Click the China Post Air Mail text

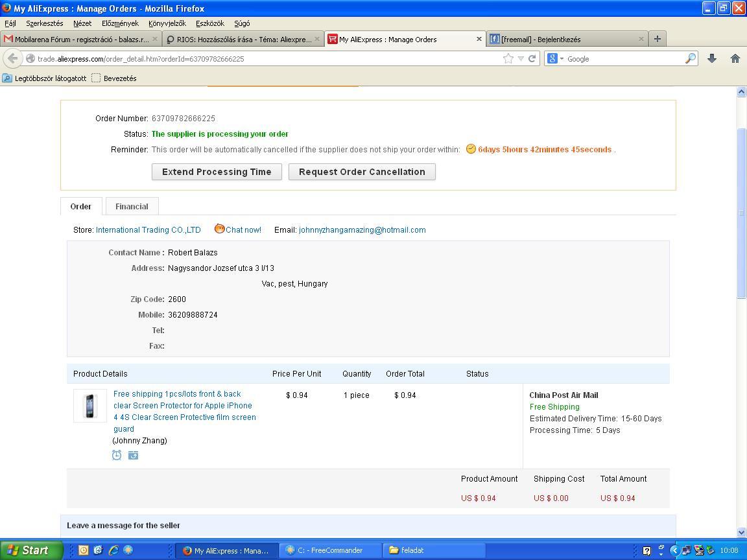[563, 395]
